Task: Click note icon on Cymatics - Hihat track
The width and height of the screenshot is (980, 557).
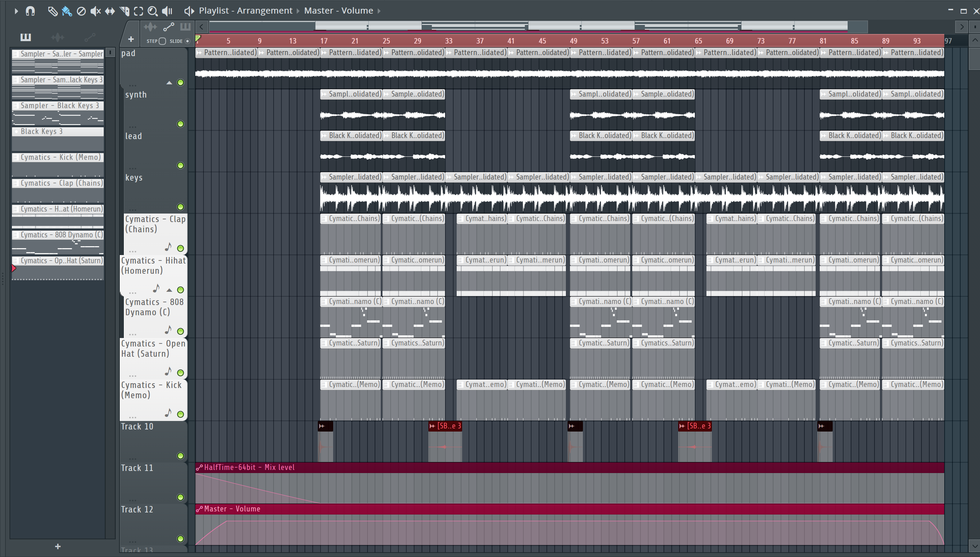Action: tap(156, 288)
